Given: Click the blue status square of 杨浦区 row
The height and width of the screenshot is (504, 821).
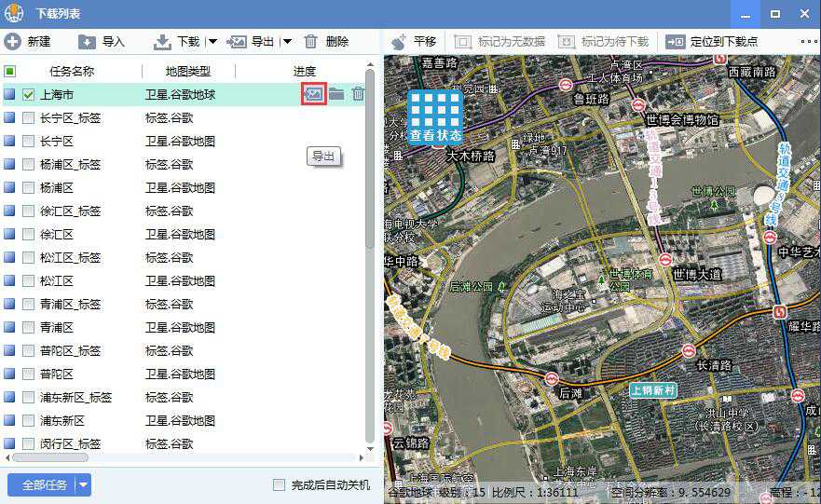Looking at the screenshot, I should pos(9,187).
